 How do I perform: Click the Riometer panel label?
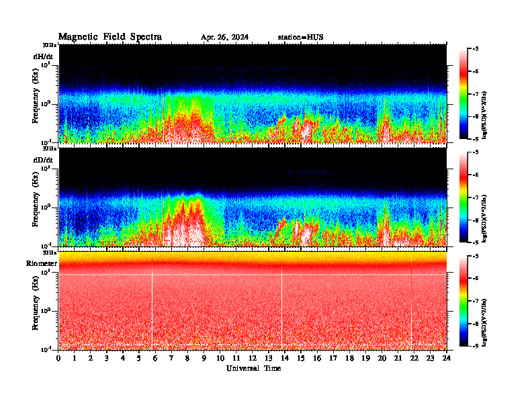(x=42, y=263)
